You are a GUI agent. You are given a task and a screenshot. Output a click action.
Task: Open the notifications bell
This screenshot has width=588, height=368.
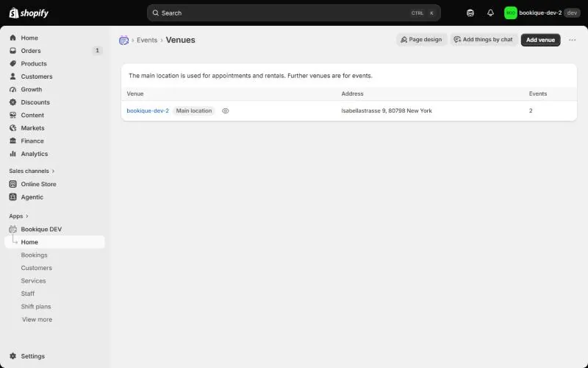(490, 13)
